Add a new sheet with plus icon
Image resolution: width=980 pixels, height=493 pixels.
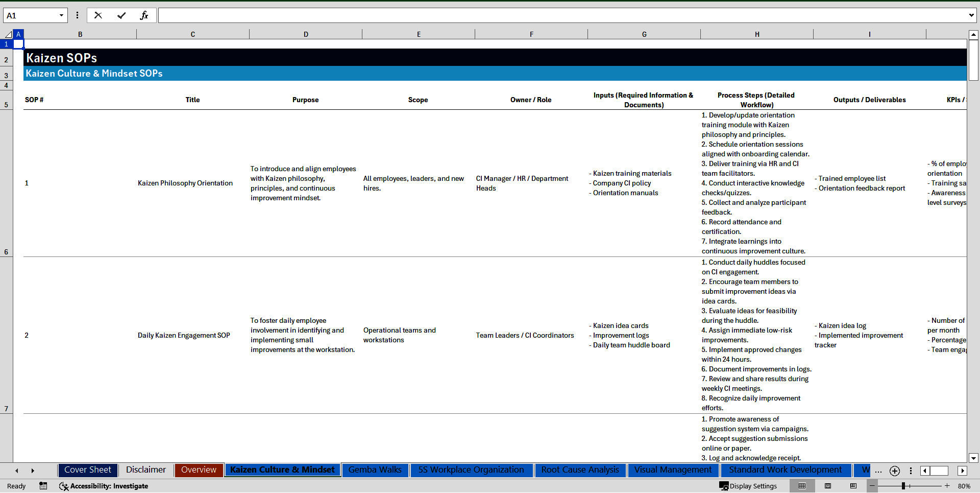[x=894, y=471]
